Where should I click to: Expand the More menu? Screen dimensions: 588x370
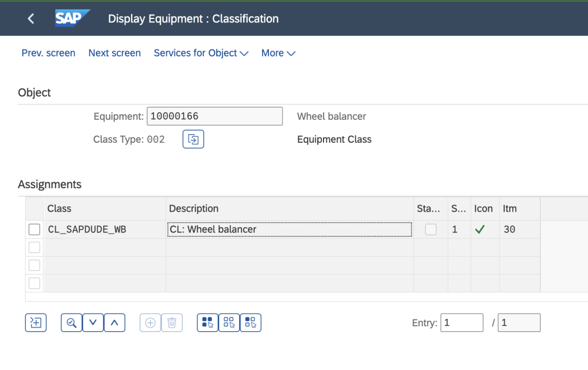click(278, 53)
